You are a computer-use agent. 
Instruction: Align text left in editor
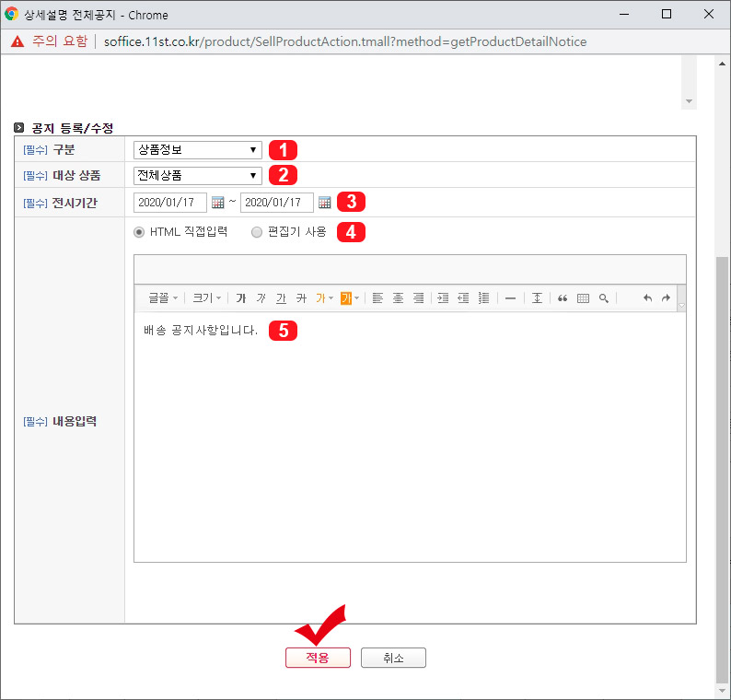point(377,298)
